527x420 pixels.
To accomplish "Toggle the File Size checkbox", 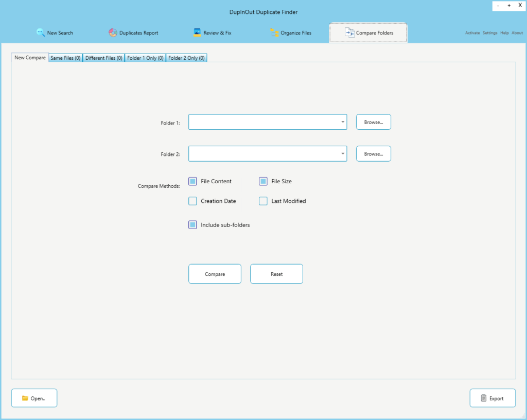I will [263, 182].
